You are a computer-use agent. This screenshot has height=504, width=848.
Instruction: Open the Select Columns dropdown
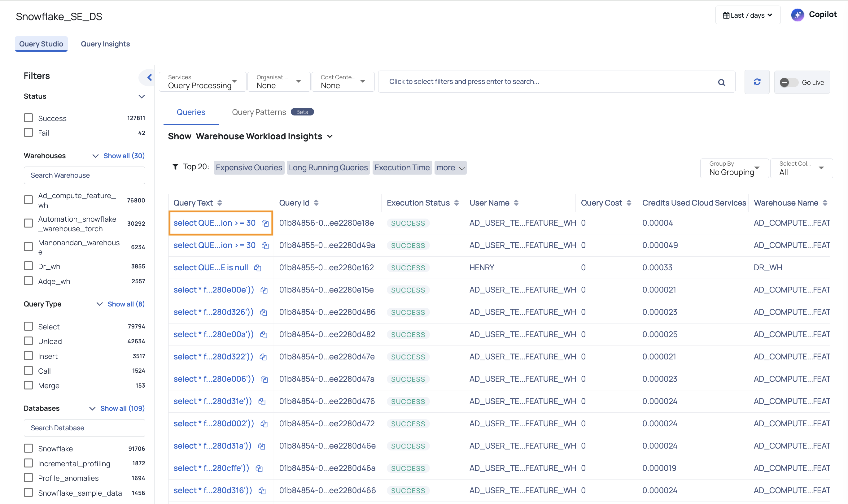click(802, 168)
